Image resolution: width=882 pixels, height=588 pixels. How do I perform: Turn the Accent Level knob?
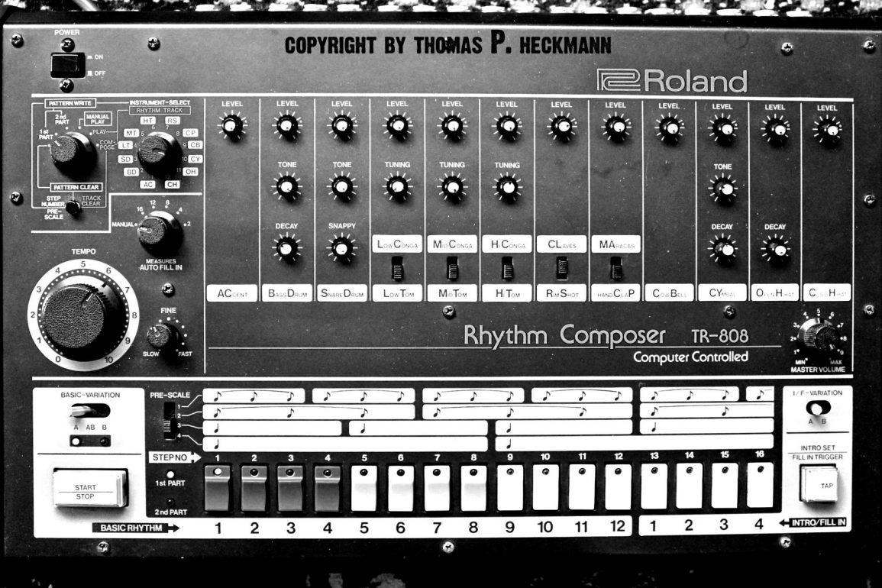click(x=232, y=126)
